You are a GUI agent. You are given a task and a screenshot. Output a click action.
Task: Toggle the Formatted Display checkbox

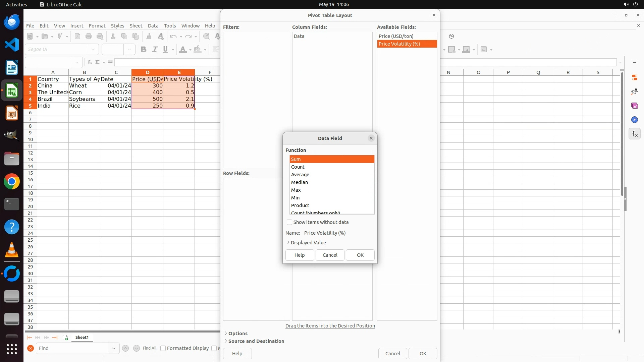tap(163, 348)
